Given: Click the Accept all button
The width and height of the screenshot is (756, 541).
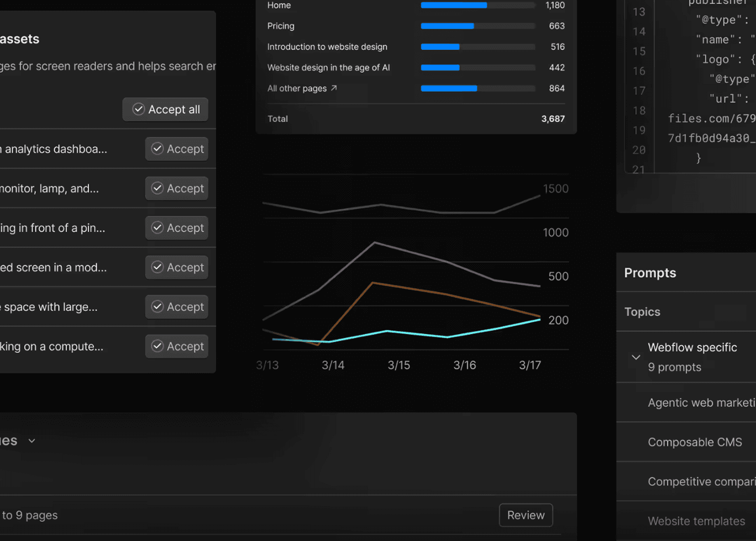Looking at the screenshot, I should [165, 109].
